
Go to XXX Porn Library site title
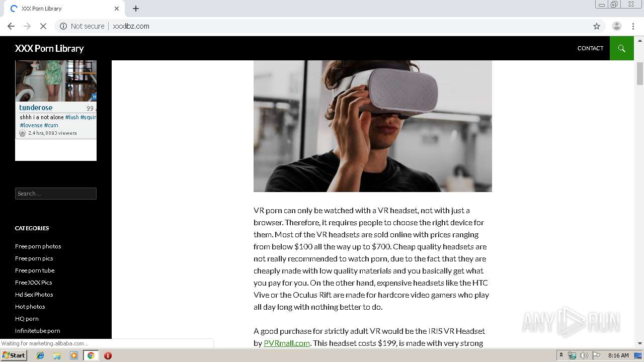[x=49, y=48]
